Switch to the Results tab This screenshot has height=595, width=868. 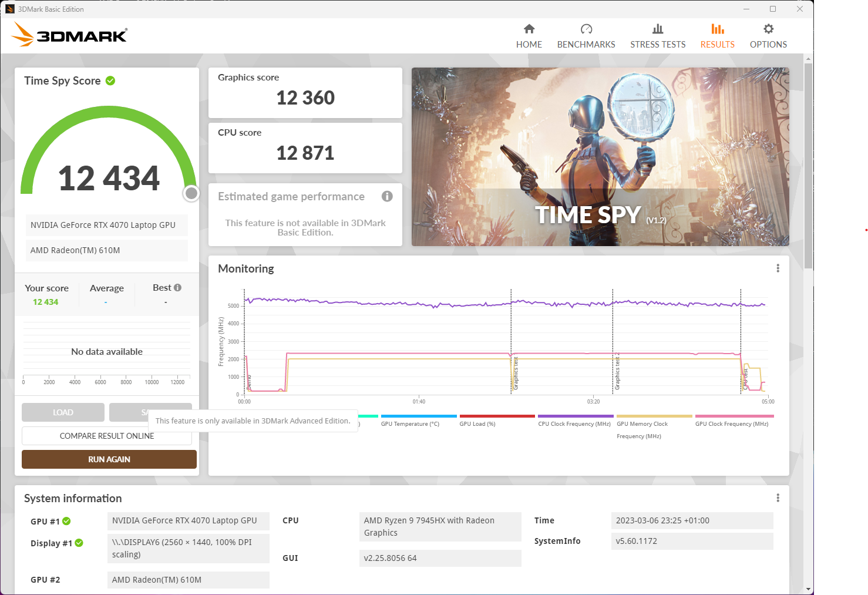(717, 36)
